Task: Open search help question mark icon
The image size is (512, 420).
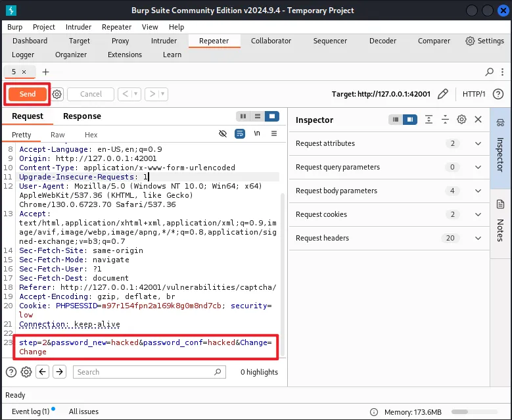Action: 11,372
